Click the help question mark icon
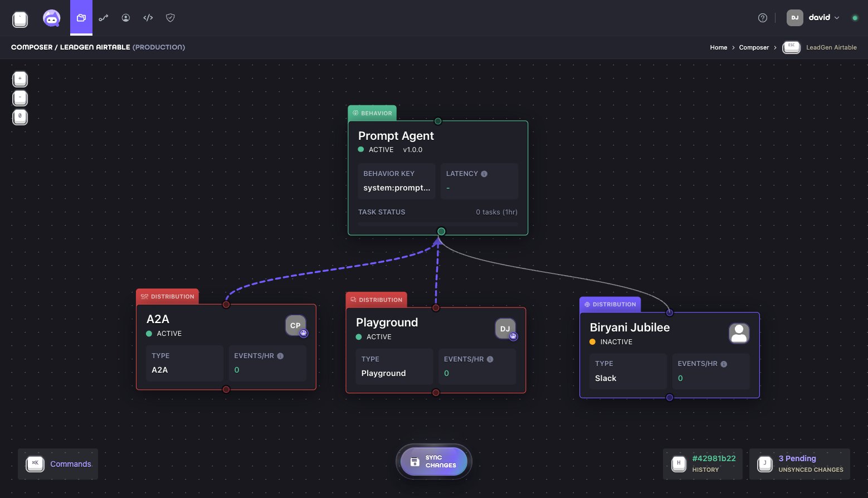Viewport: 868px width, 498px height. click(763, 18)
